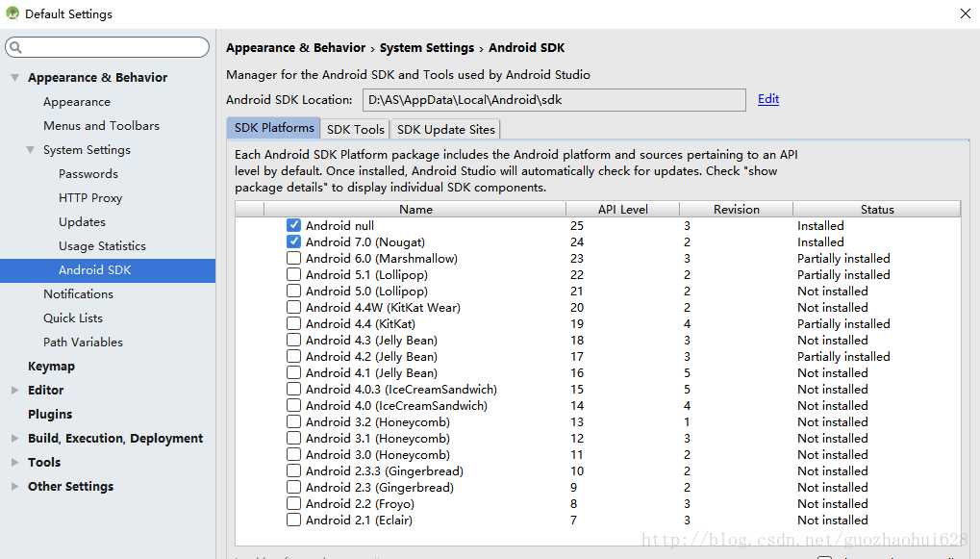
Task: Collapse the Appearance & Behavior tree arrow
Action: (14, 78)
